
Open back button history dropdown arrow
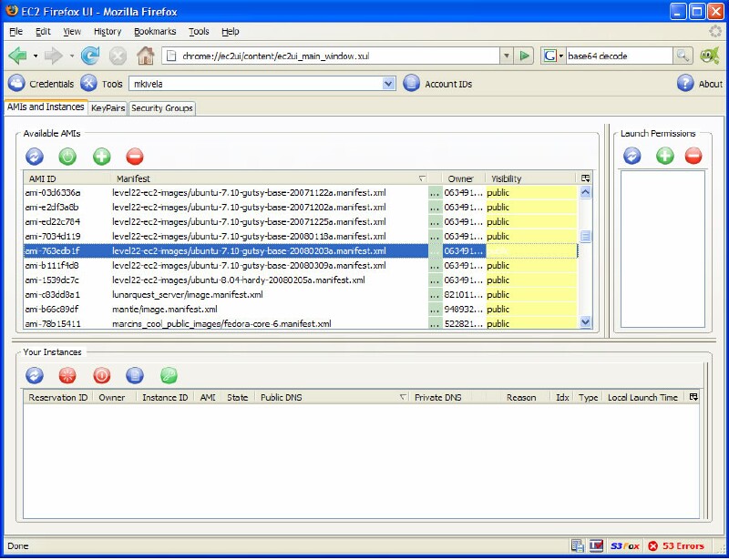click(36, 56)
